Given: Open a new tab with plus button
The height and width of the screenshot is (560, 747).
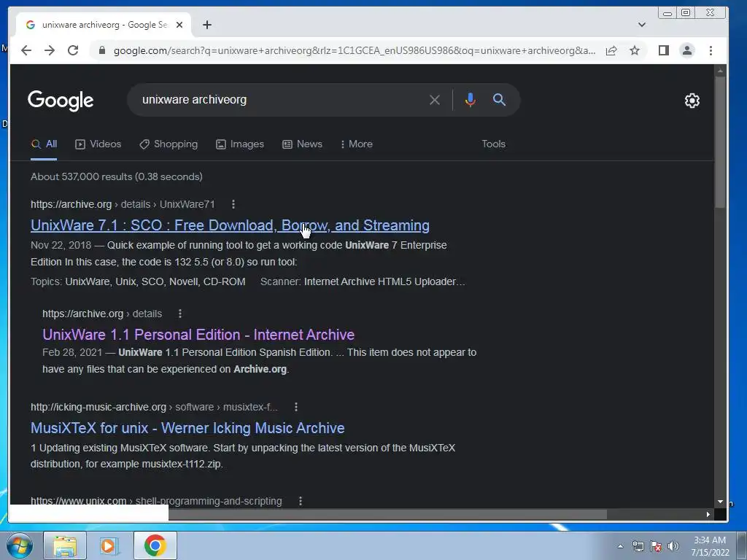Looking at the screenshot, I should click(x=206, y=25).
